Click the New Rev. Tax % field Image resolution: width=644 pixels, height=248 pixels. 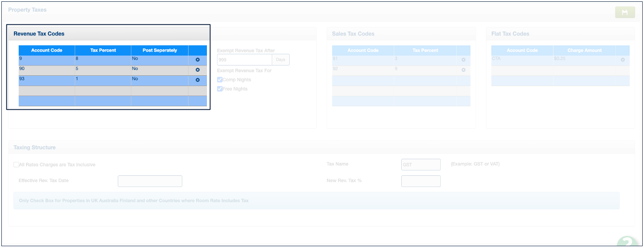click(x=421, y=181)
